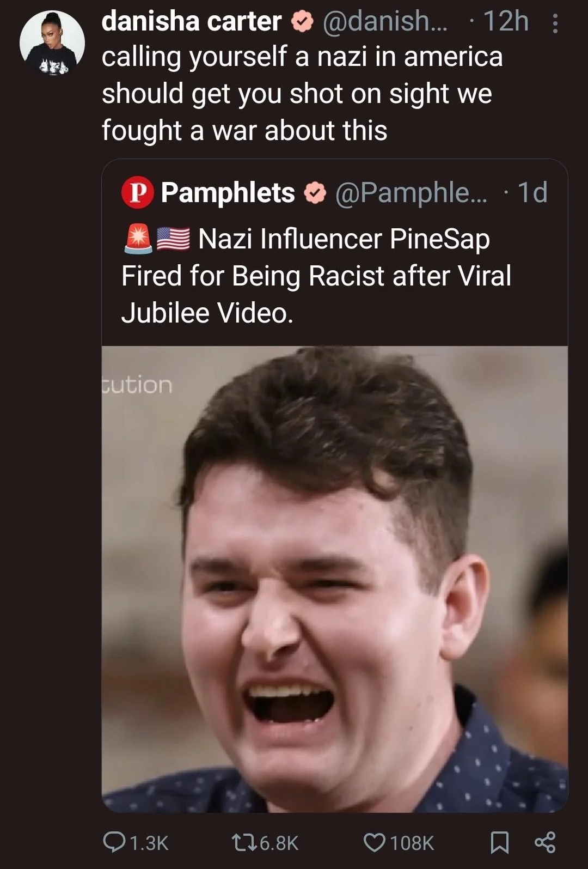Click the Pamphlets account name
Screen dimensions: 588x869
(x=228, y=192)
